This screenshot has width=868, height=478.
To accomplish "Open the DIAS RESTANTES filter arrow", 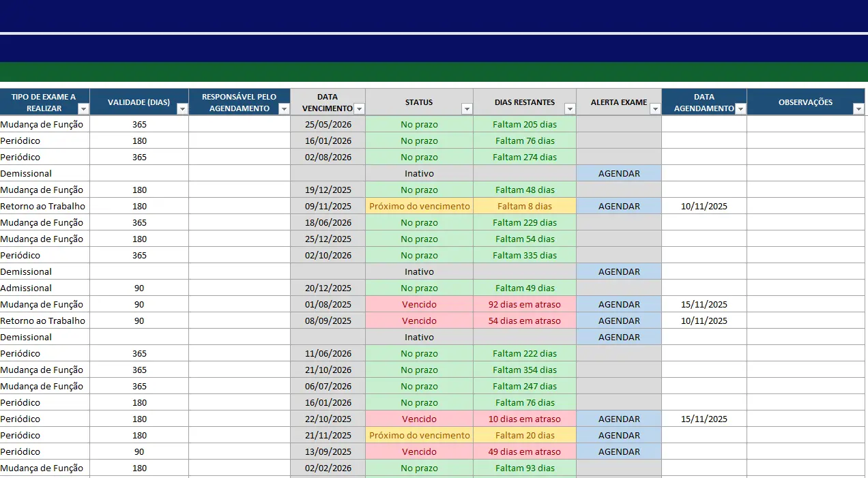I will coord(570,109).
